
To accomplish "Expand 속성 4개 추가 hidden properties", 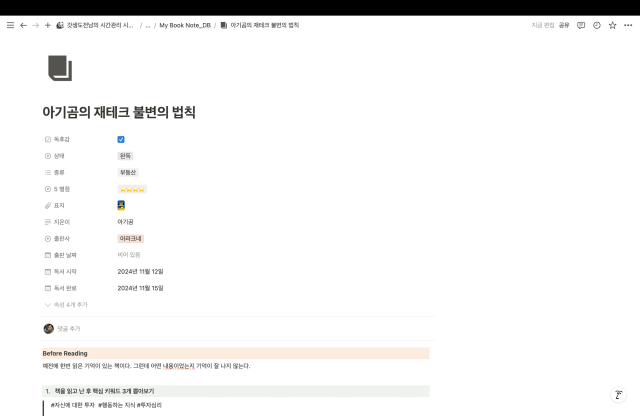I will coord(66,305).
